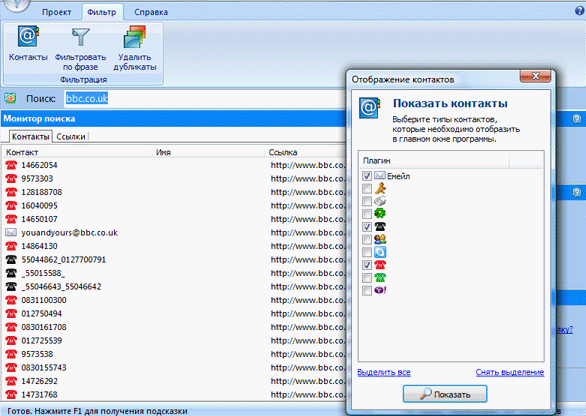
Task: Click the MSN people plugin icon
Action: [380, 239]
